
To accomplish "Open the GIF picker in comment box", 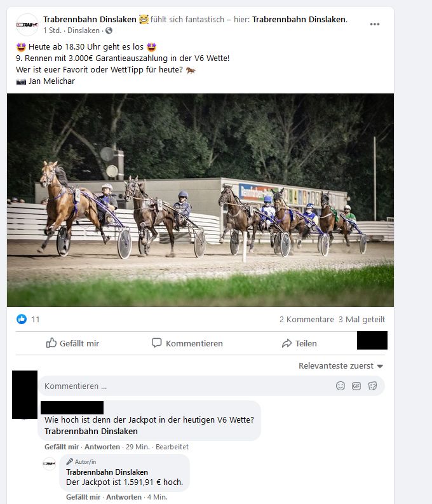I will [x=356, y=386].
